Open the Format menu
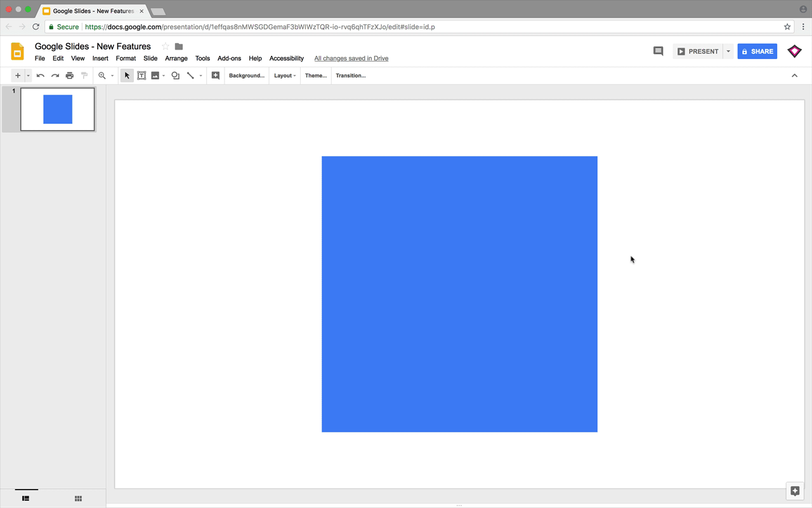This screenshot has height=508, width=812. click(x=126, y=58)
